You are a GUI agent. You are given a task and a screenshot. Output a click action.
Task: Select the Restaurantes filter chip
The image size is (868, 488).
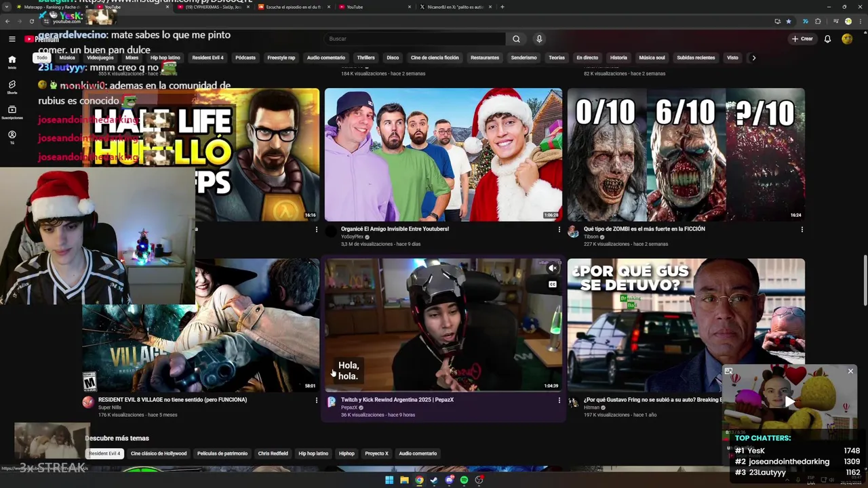pyautogui.click(x=484, y=58)
